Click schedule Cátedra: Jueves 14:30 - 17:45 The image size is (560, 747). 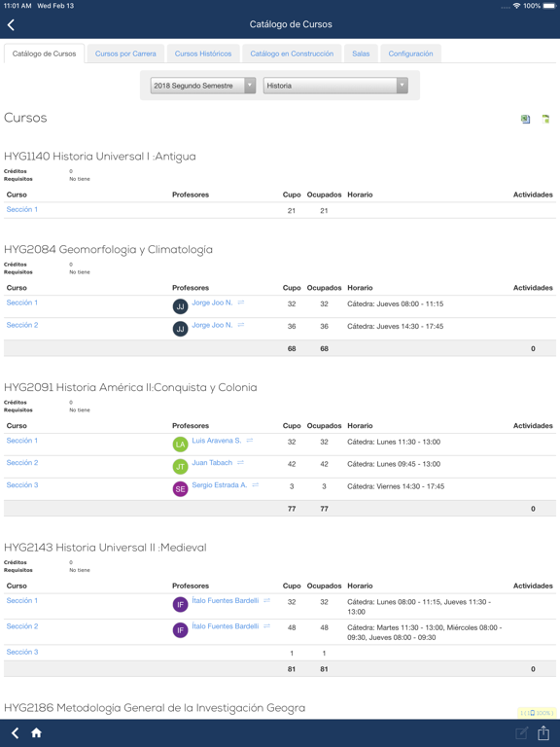pyautogui.click(x=396, y=327)
